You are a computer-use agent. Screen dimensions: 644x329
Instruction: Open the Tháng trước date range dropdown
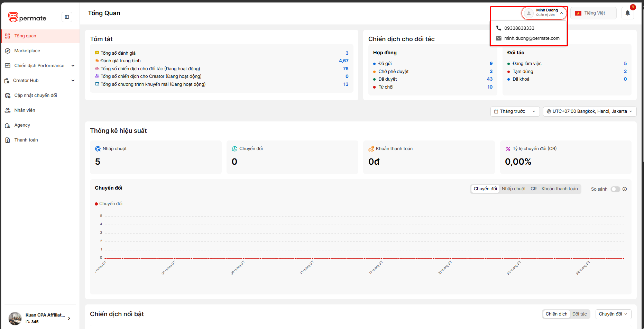point(515,111)
